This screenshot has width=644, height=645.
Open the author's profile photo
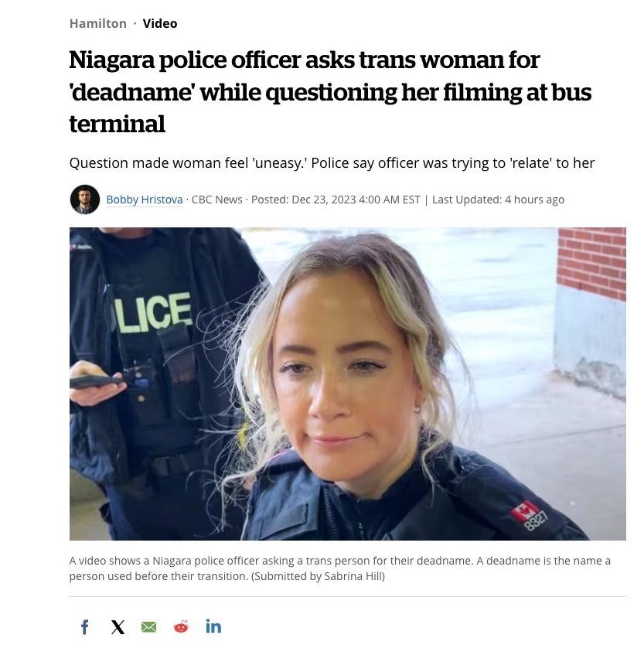(x=85, y=200)
